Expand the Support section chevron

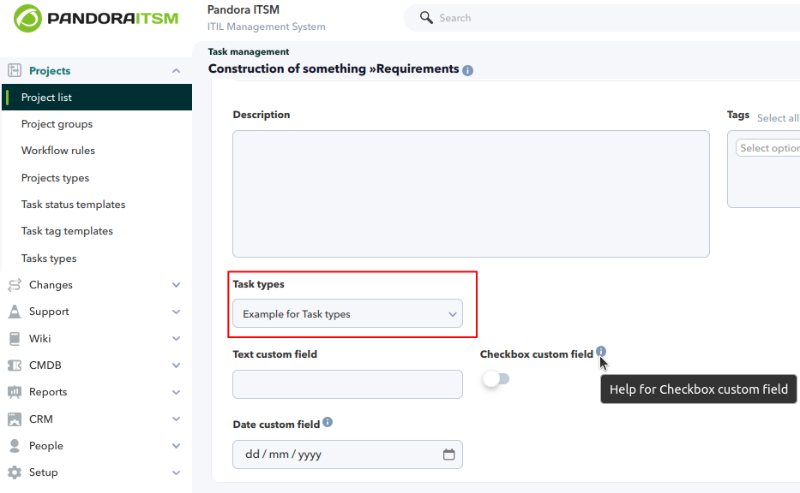point(176,312)
